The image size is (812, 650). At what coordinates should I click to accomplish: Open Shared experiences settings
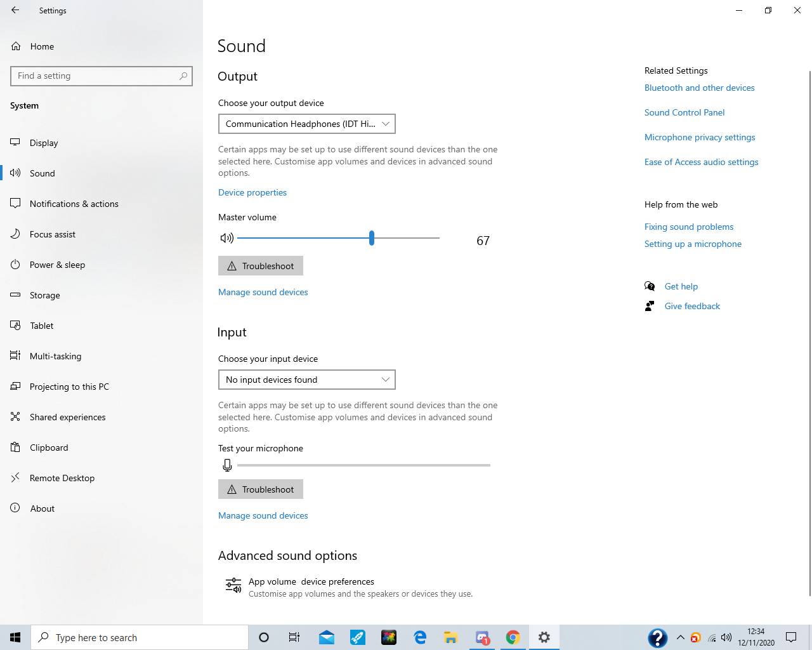101,417
